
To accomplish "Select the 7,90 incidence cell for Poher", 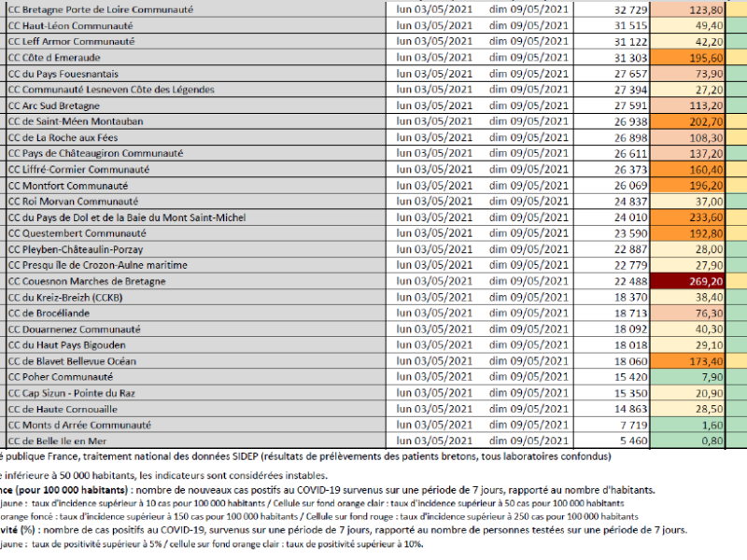I will (692, 376).
